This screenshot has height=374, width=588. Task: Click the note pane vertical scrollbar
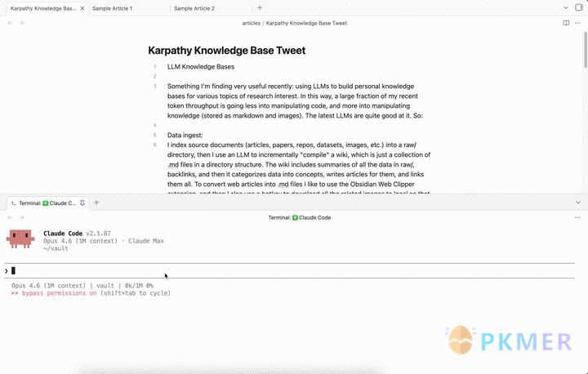click(x=586, y=50)
